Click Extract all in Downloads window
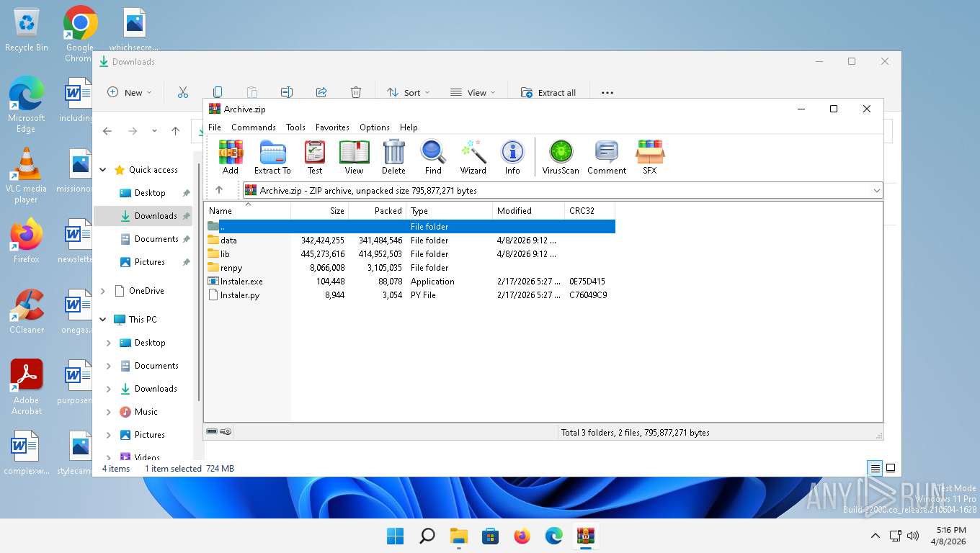980x553 pixels. (x=548, y=92)
